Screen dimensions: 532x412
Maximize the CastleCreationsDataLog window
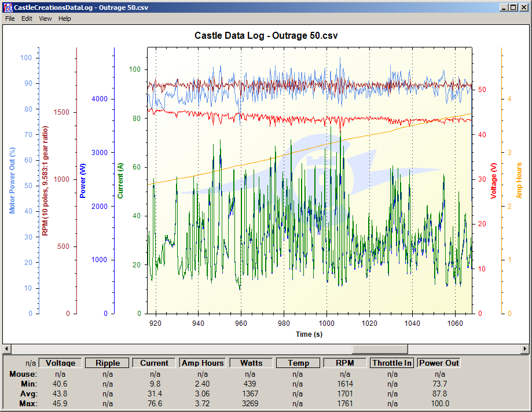pyautogui.click(x=513, y=8)
